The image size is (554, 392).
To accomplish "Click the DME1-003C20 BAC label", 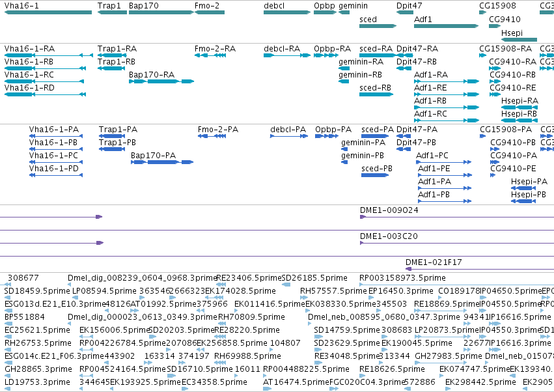I will pyautogui.click(x=388, y=236).
